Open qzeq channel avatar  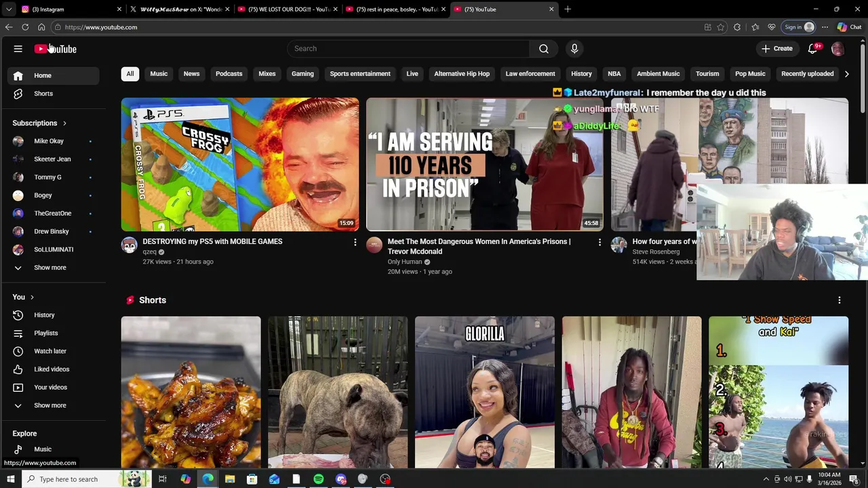(129, 245)
